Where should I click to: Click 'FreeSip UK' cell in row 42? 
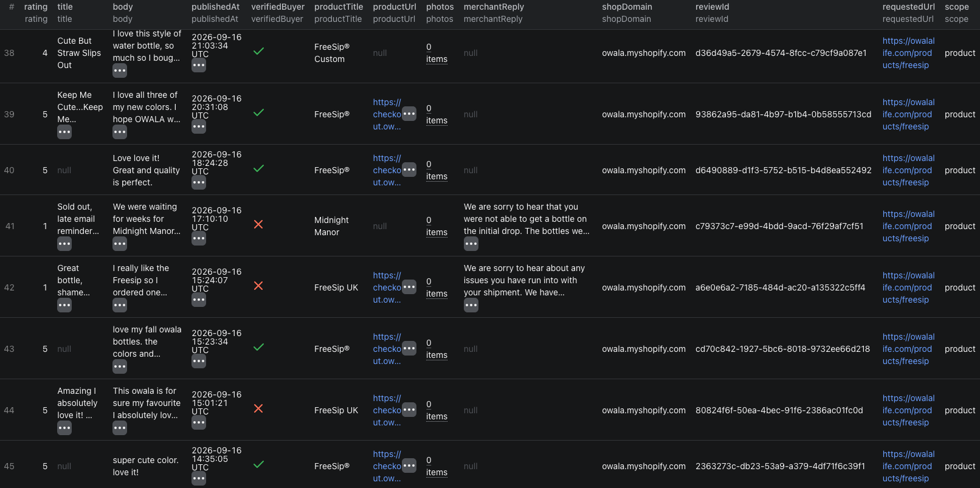336,287
